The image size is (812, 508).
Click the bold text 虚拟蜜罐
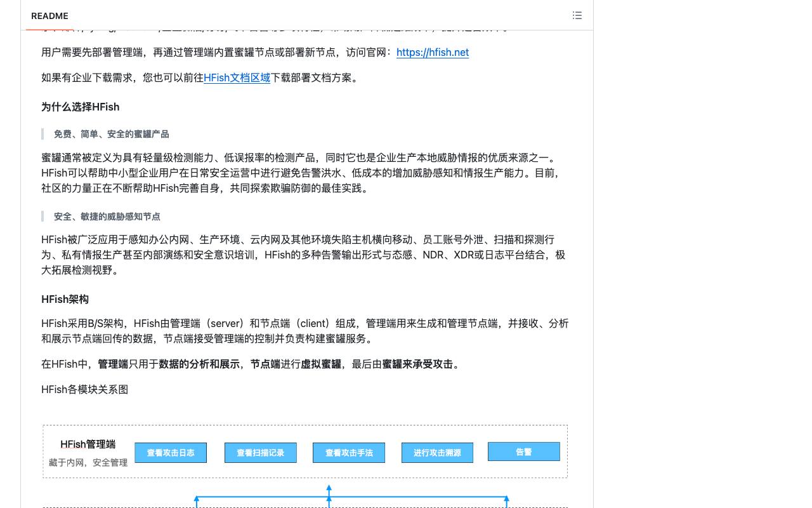[321, 364]
